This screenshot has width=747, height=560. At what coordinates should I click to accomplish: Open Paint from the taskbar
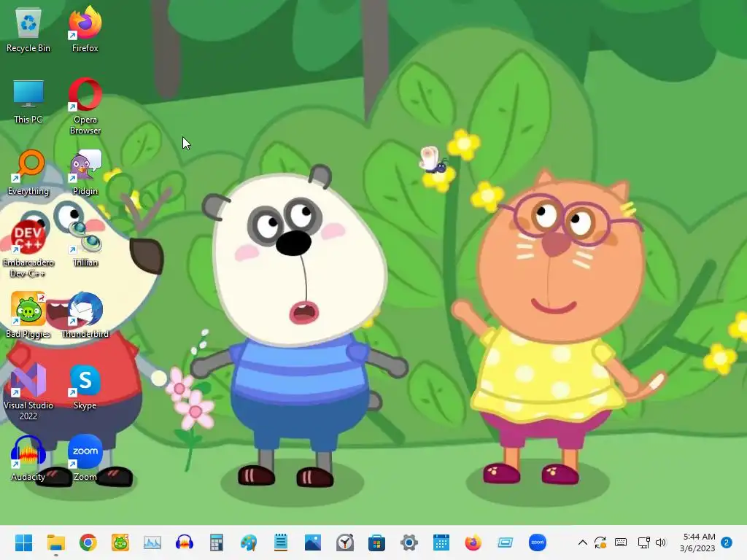[x=249, y=542]
